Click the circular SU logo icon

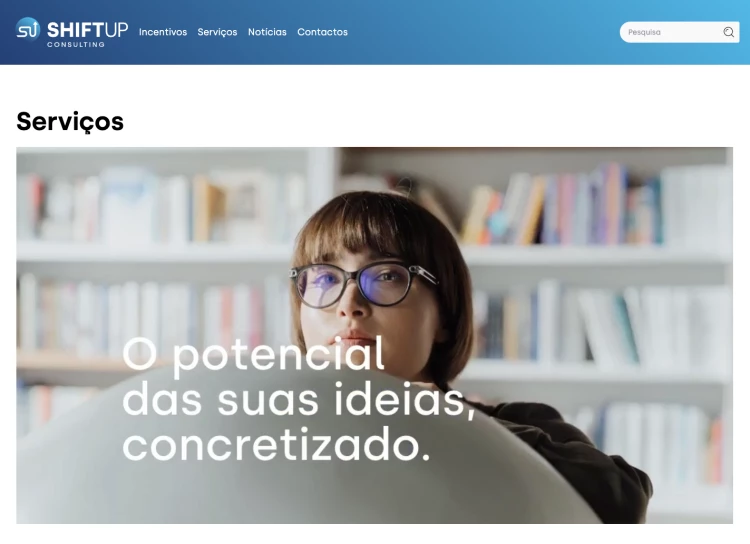[28, 30]
